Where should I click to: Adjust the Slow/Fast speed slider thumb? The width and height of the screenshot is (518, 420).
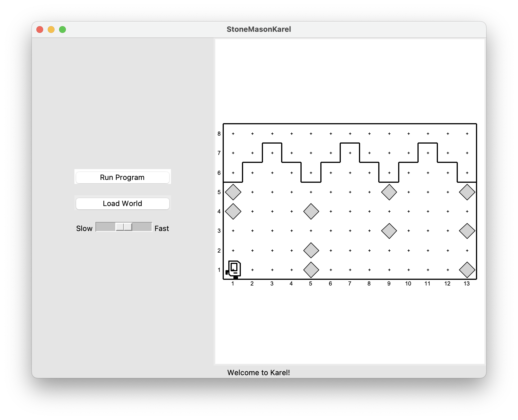pos(124,227)
